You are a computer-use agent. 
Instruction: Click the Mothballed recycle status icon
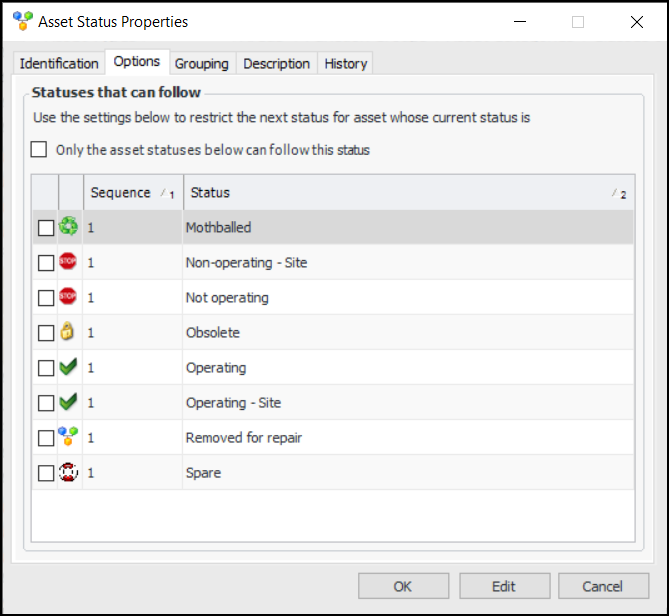(68, 227)
